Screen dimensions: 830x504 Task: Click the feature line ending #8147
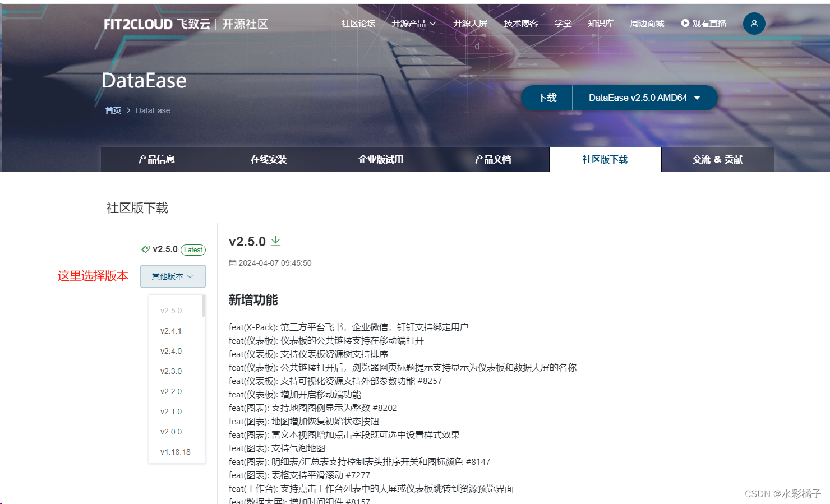(359, 462)
